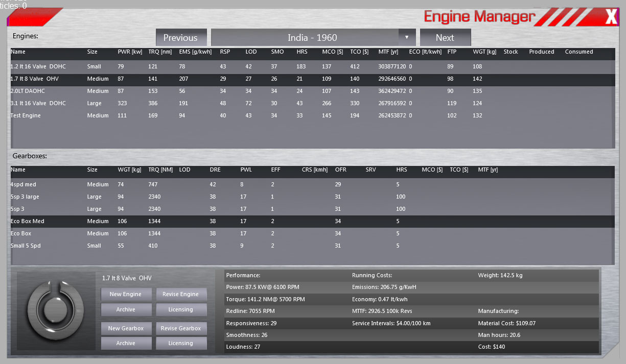Select the 5sp 3 large gearbox
The height and width of the screenshot is (364, 626).
click(312, 197)
